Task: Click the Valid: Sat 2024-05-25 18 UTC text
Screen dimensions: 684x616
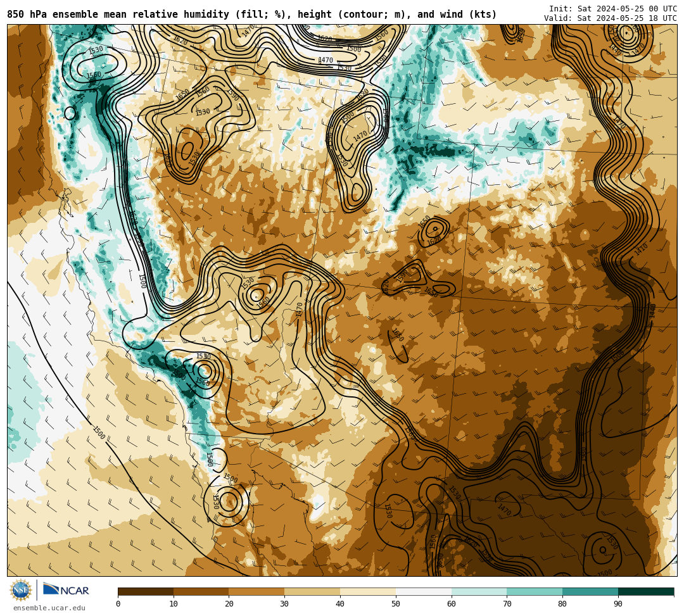Action: click(611, 18)
